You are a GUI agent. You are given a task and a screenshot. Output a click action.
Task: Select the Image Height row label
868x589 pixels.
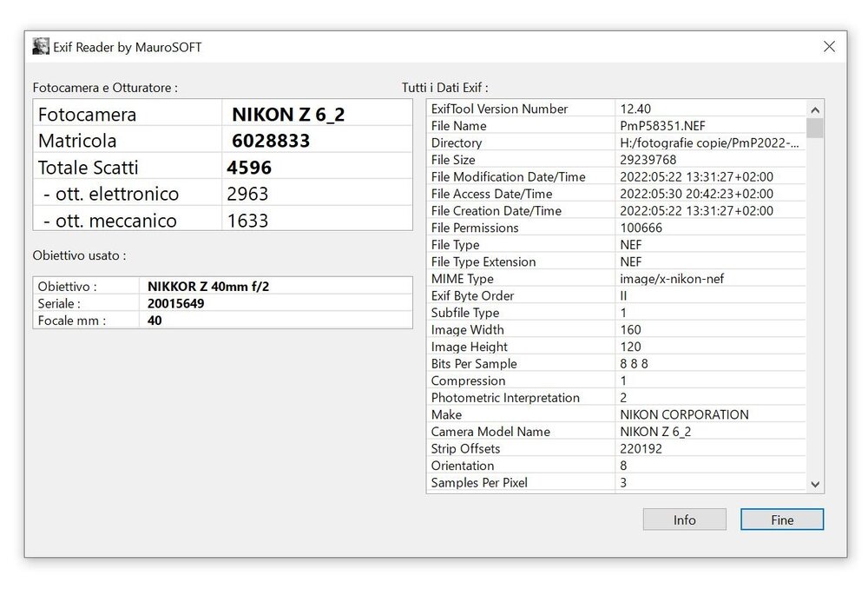point(470,347)
